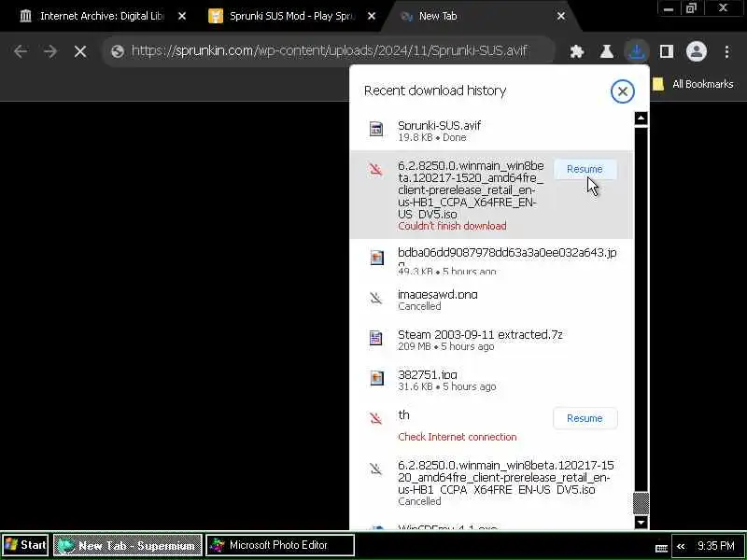Open the bdba06dd9087978dd63a3a0ee032a643 jpg entry
The height and width of the screenshot is (560, 747).
tap(491, 259)
